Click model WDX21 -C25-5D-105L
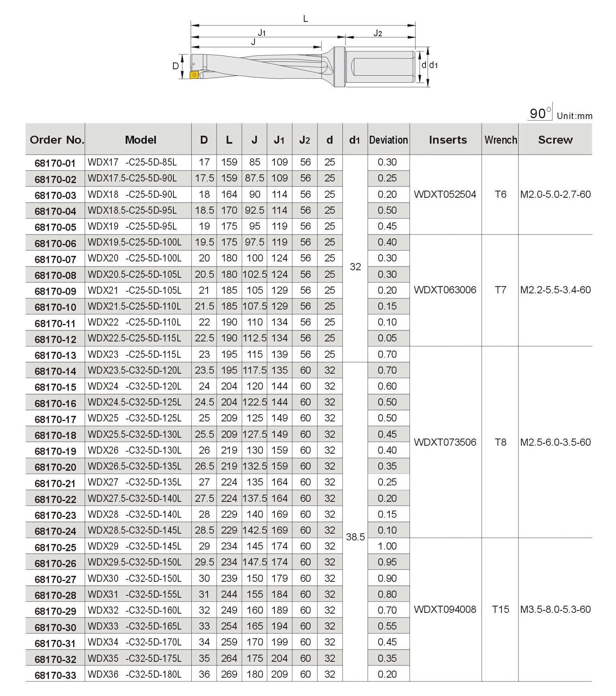The image size is (616, 696). 134,290
